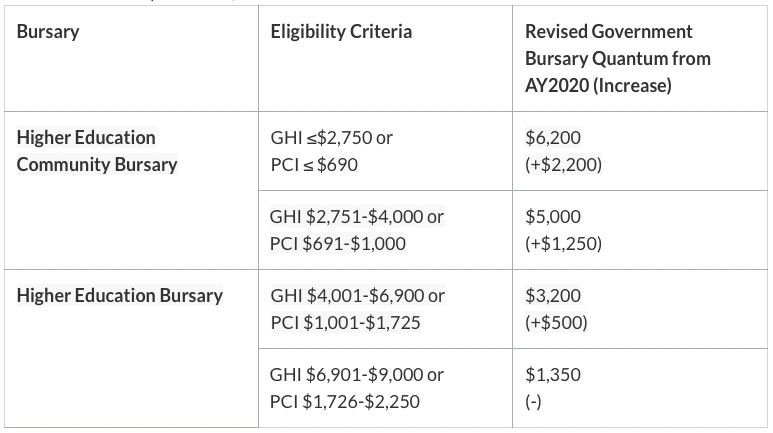This screenshot has width=773, height=433.
Task: Select the $3,200 bursary amount
Action: coord(552,295)
